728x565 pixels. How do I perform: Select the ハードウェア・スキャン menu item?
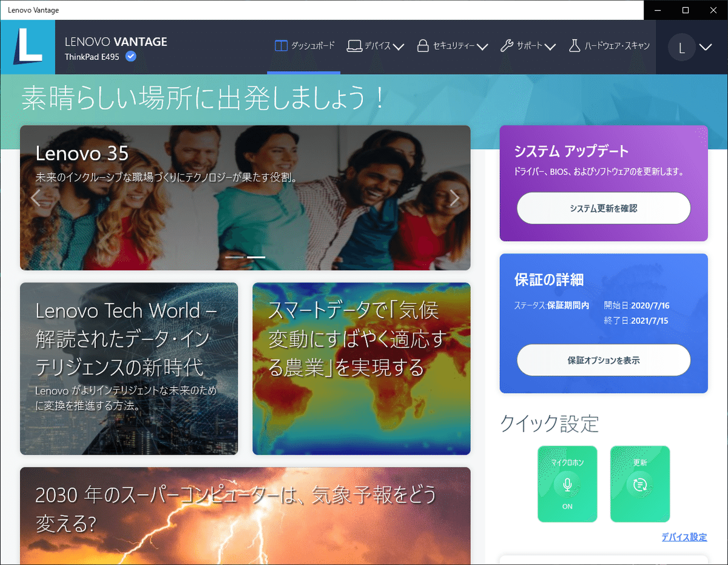[609, 45]
